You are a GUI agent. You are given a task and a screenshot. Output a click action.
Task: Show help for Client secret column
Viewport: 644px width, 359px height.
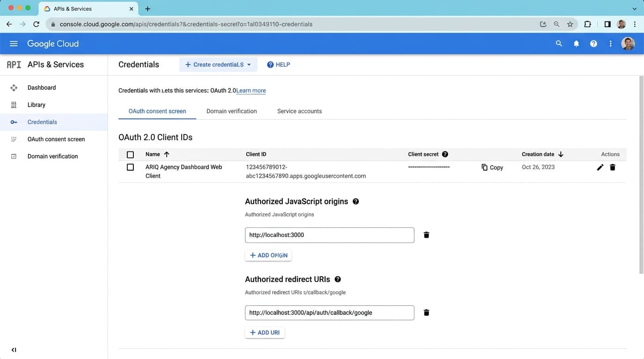coord(445,154)
